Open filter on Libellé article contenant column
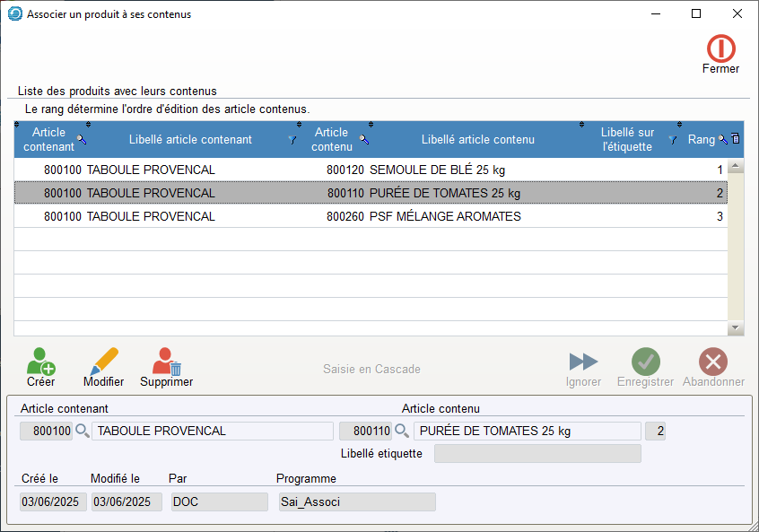Image resolution: width=759 pixels, height=532 pixels. (x=292, y=140)
